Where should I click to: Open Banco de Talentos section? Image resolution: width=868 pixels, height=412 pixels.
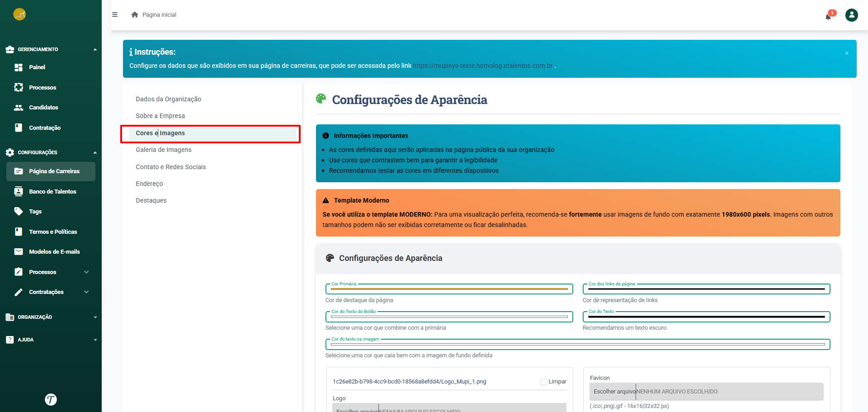pyautogui.click(x=52, y=192)
